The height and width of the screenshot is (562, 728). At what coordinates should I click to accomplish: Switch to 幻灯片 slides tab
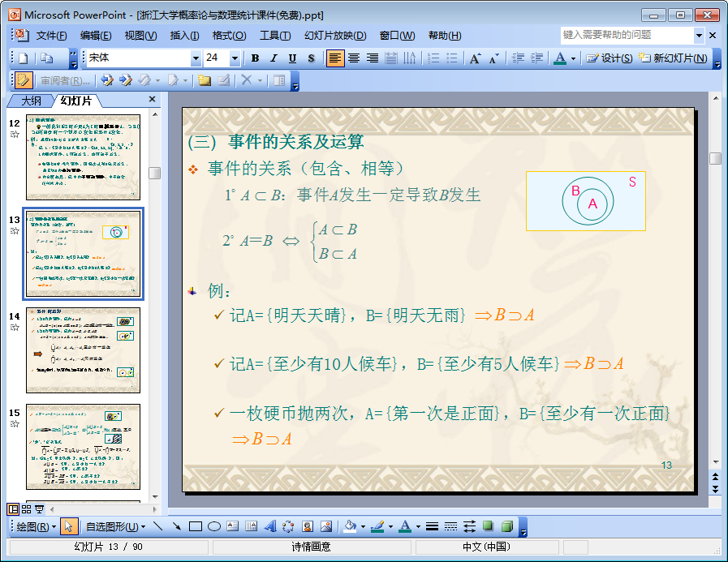[76, 101]
